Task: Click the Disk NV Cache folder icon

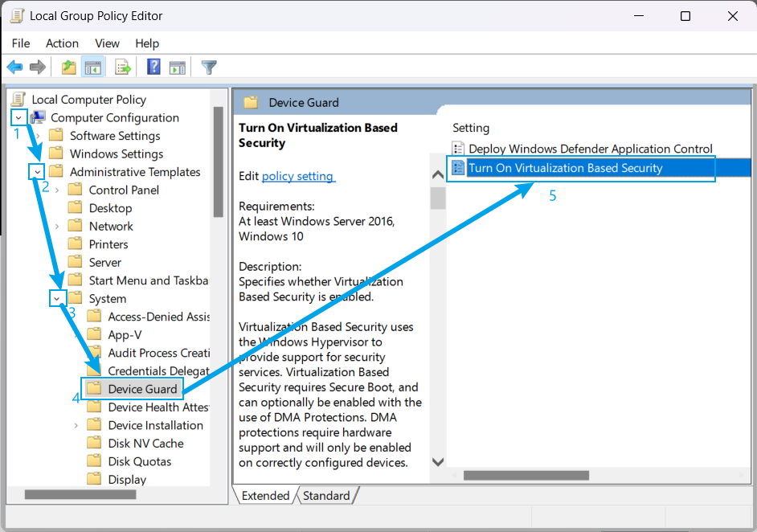Action: [x=94, y=443]
